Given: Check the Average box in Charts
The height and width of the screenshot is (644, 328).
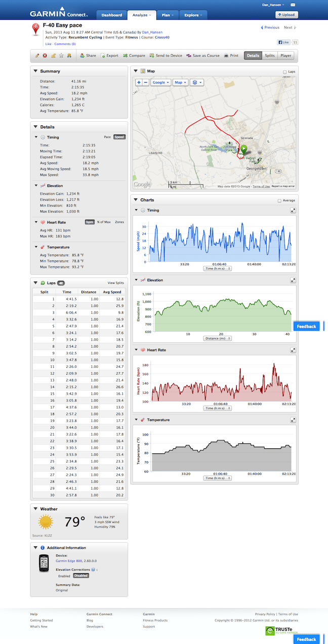Looking at the screenshot, I should [x=279, y=201].
